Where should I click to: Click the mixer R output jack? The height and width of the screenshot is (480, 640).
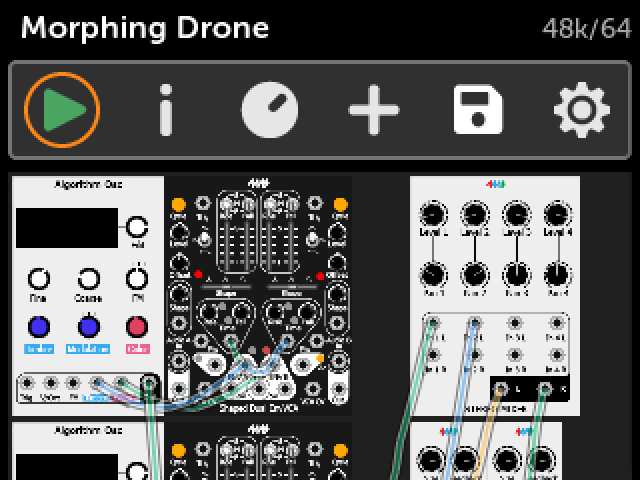point(545,389)
